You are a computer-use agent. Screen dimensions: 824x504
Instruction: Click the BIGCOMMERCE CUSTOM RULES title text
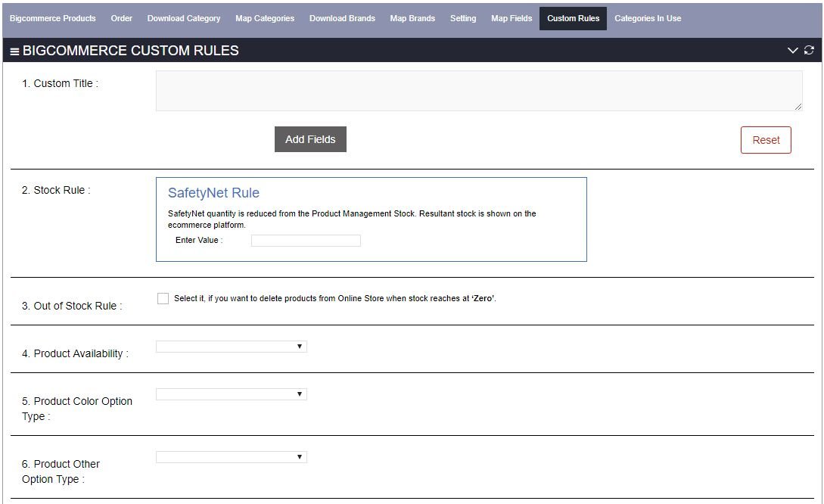pyautogui.click(x=130, y=51)
